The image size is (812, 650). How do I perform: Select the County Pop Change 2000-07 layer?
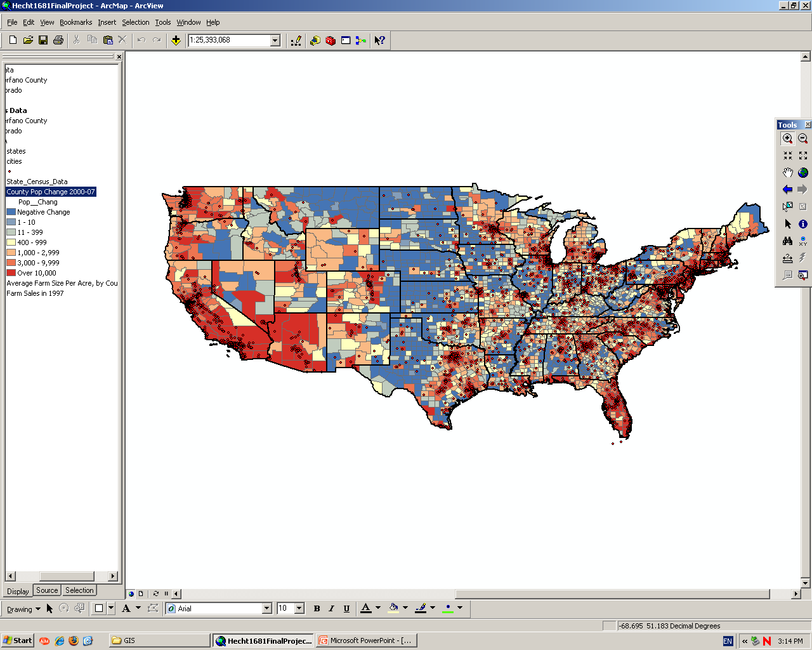[x=51, y=192]
